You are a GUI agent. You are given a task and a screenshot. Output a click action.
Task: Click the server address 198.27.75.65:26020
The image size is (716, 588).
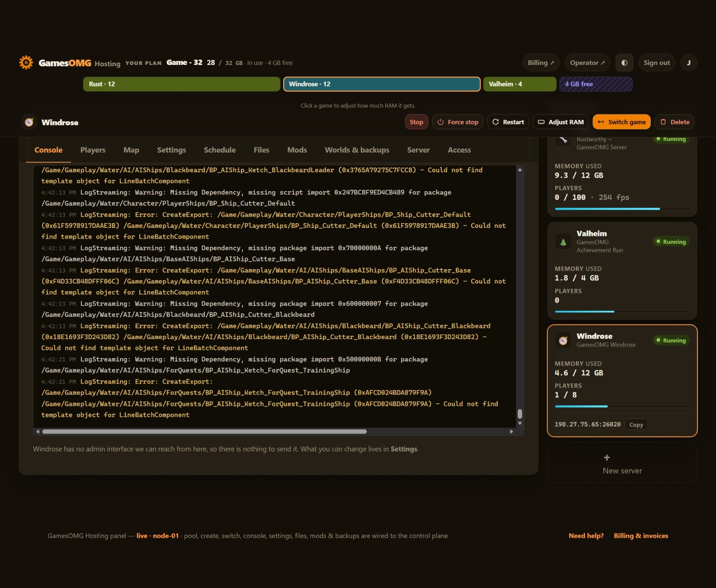588,424
